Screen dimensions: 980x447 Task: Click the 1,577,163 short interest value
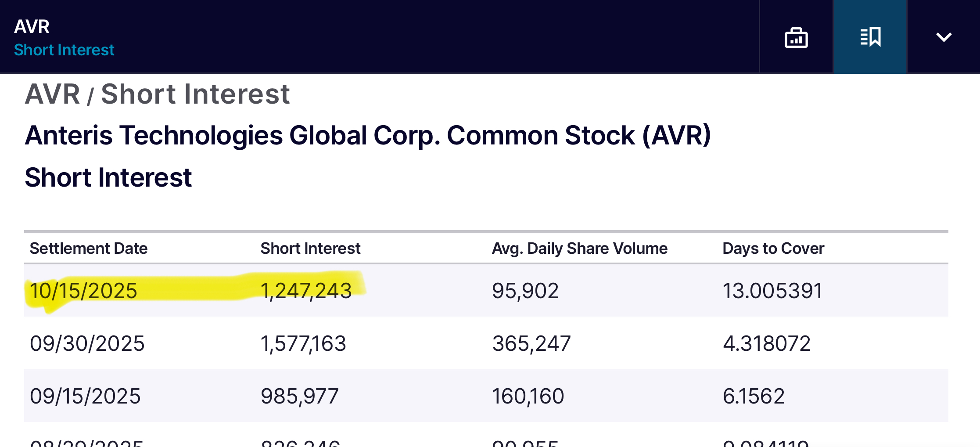point(303,343)
